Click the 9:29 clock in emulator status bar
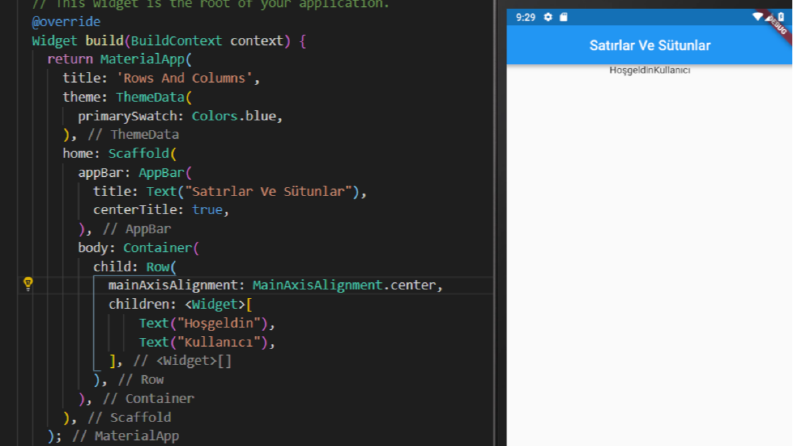The image size is (793, 446). tap(525, 17)
